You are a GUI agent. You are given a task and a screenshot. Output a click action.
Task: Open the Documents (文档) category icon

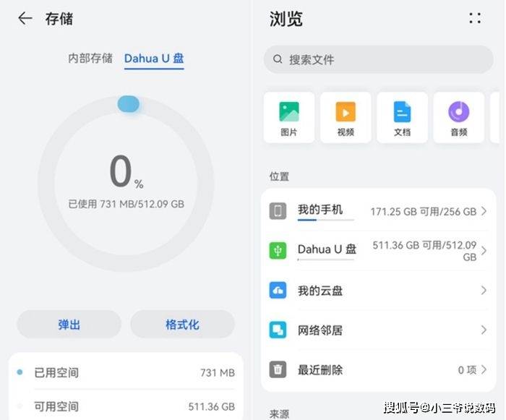(402, 112)
